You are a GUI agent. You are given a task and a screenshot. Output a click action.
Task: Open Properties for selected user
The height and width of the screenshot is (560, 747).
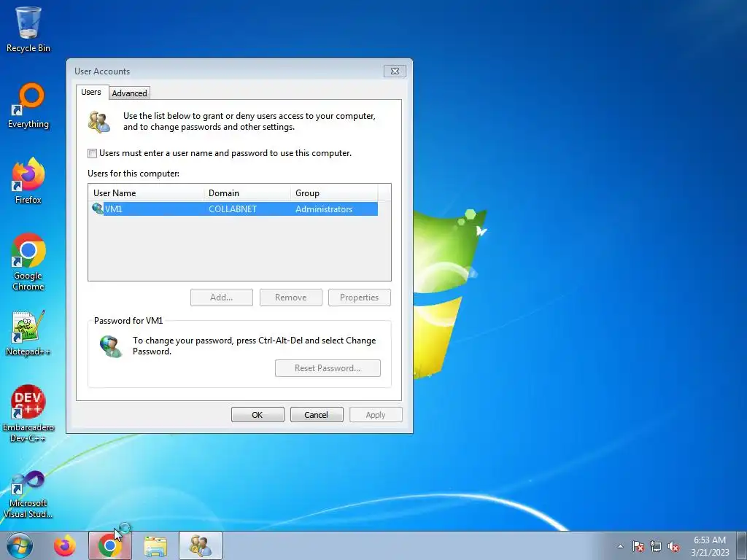[359, 297]
